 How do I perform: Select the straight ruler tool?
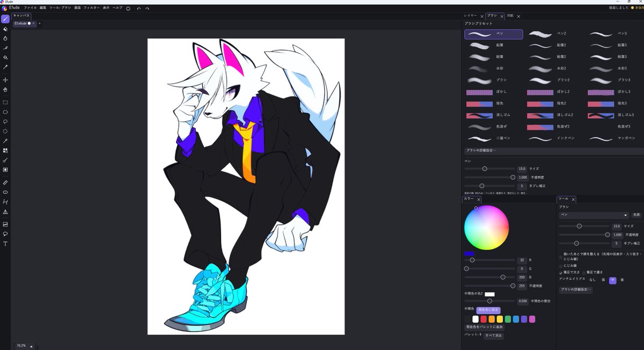tap(5, 183)
